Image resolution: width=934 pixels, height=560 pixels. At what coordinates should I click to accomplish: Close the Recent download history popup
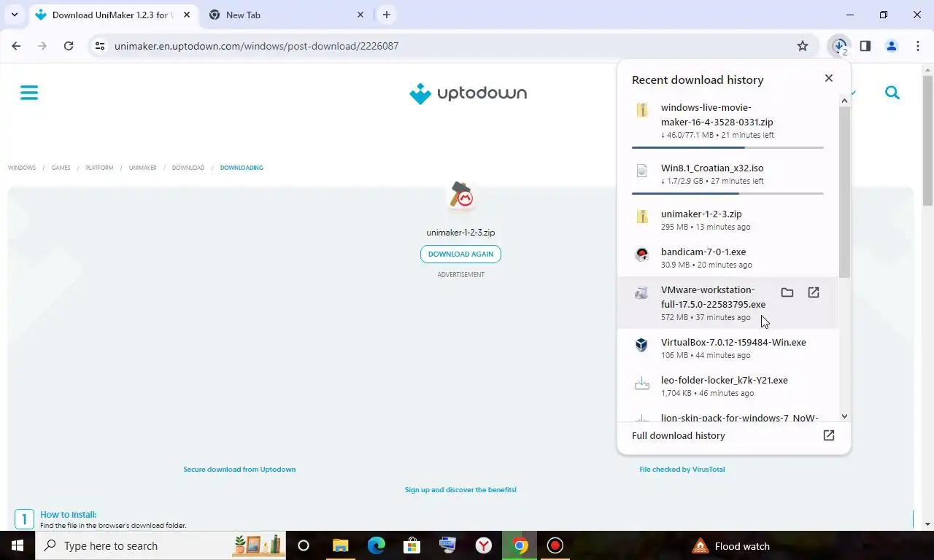click(x=828, y=78)
